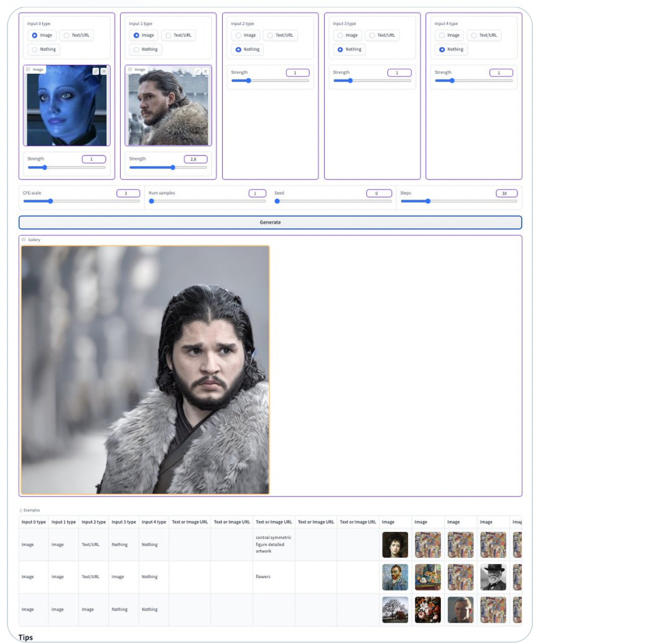Select Text/URL for Input 0 type
Viewport: 658px width, 644px height.
[x=76, y=35]
